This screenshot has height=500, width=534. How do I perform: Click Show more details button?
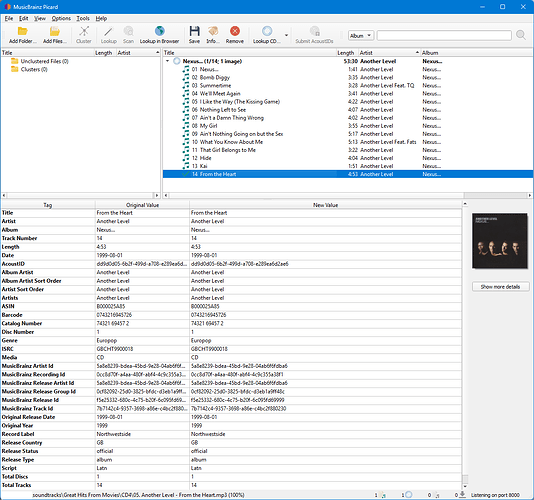point(500,287)
